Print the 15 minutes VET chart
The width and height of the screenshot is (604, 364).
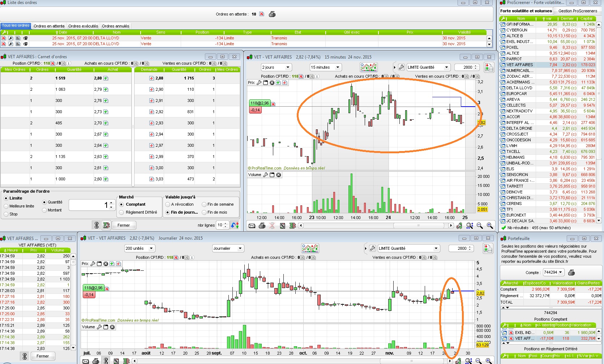point(262,226)
